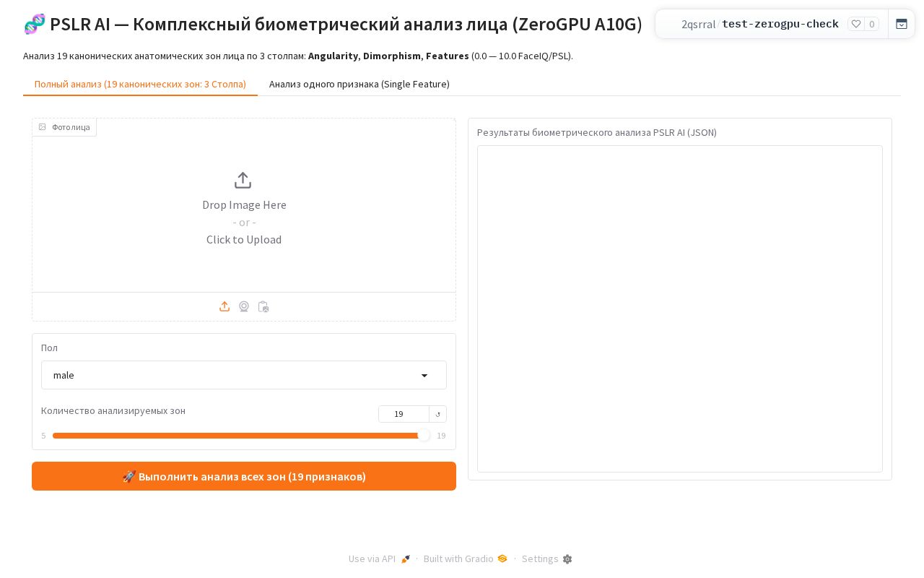Open the Пол dropdown showing male
Image resolution: width=924 pixels, height=578 pixels.
pos(244,375)
